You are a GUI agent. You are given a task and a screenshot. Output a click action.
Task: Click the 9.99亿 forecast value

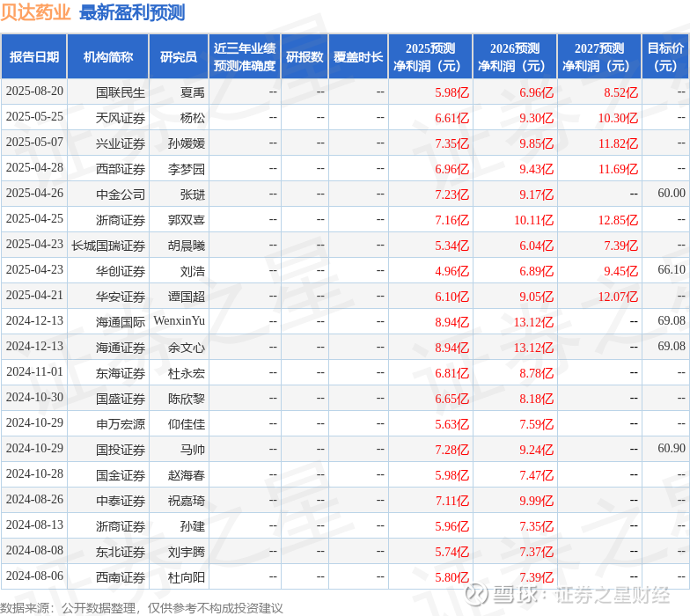[537, 501]
